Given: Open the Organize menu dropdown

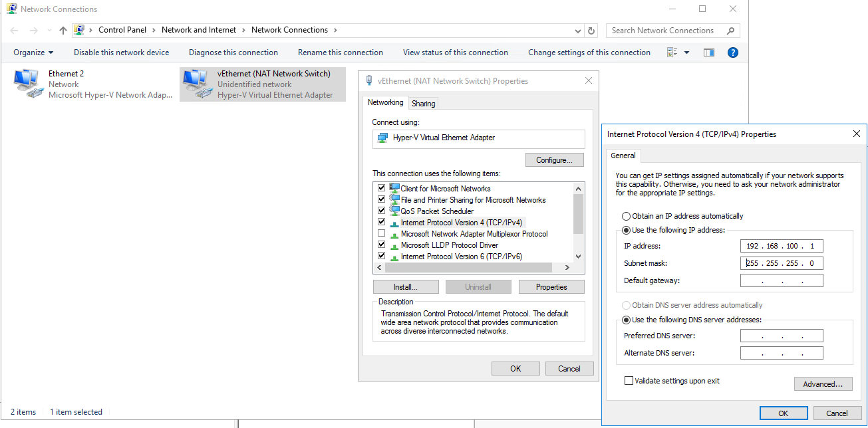Looking at the screenshot, I should [33, 53].
